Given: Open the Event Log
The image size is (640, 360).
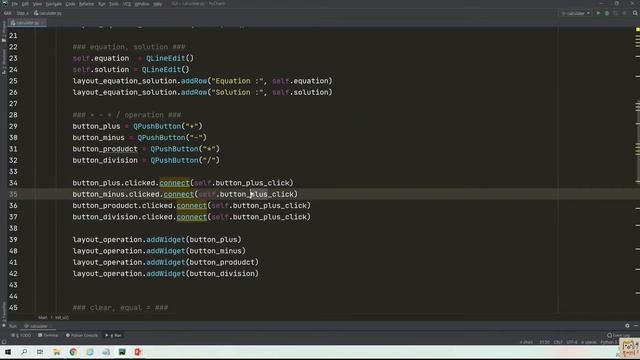Looking at the screenshot, I should (x=618, y=335).
